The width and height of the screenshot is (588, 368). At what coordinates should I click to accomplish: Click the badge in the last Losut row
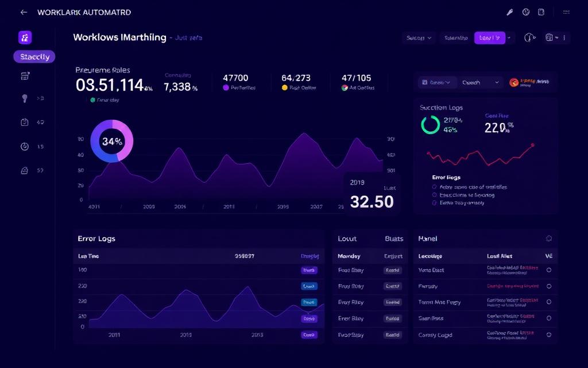pyautogui.click(x=393, y=335)
